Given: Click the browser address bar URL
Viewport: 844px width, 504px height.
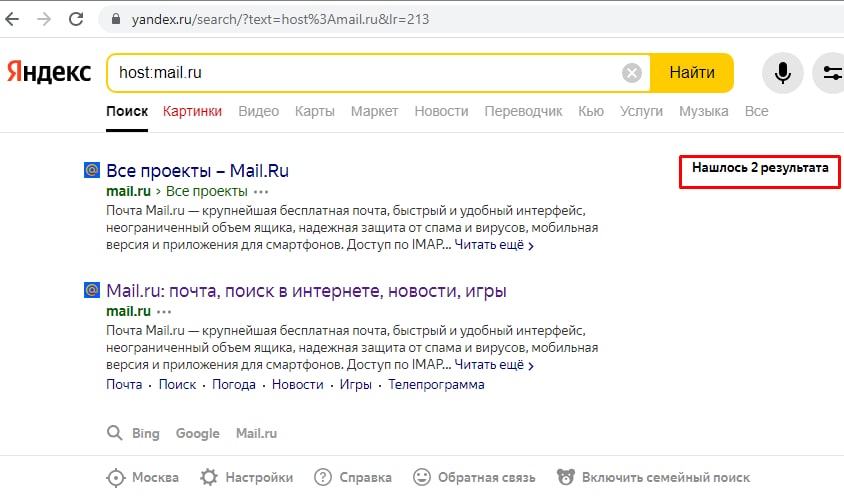Looking at the screenshot, I should [280, 19].
